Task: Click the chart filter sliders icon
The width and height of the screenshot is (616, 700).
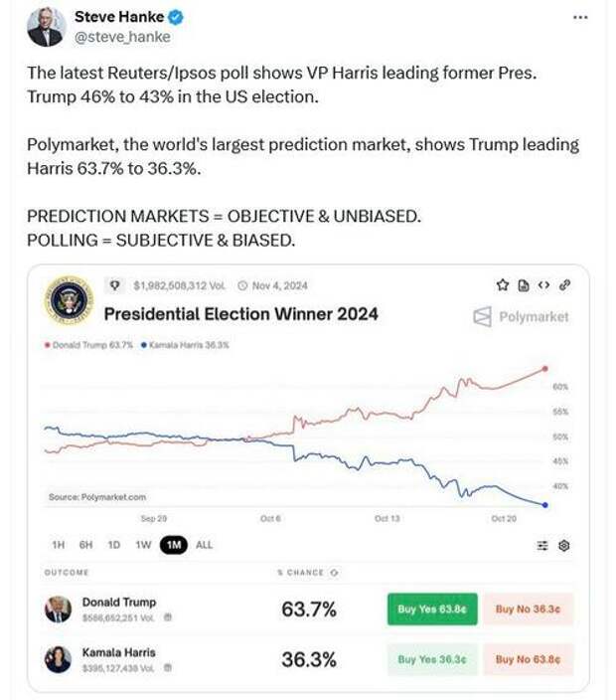Action: (542, 545)
